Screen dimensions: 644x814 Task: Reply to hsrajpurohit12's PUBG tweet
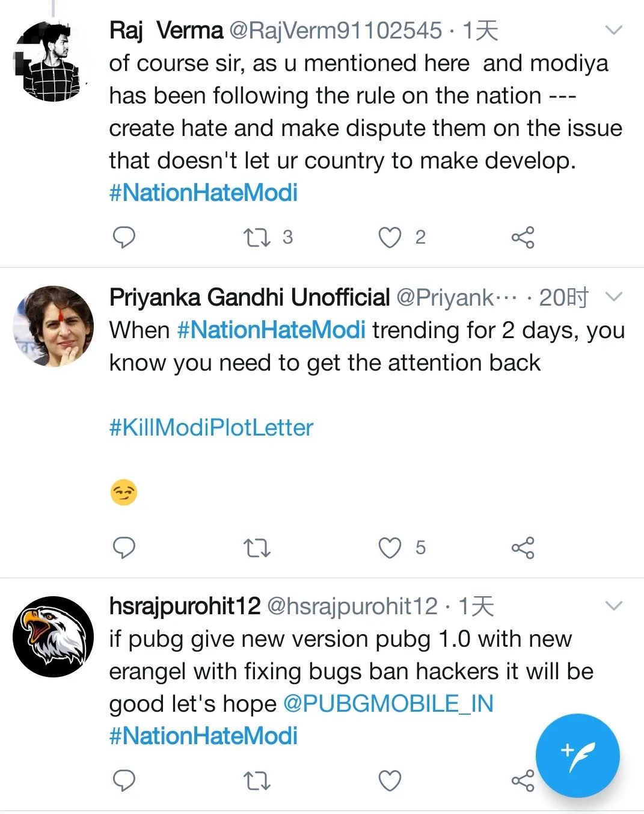pos(124,780)
